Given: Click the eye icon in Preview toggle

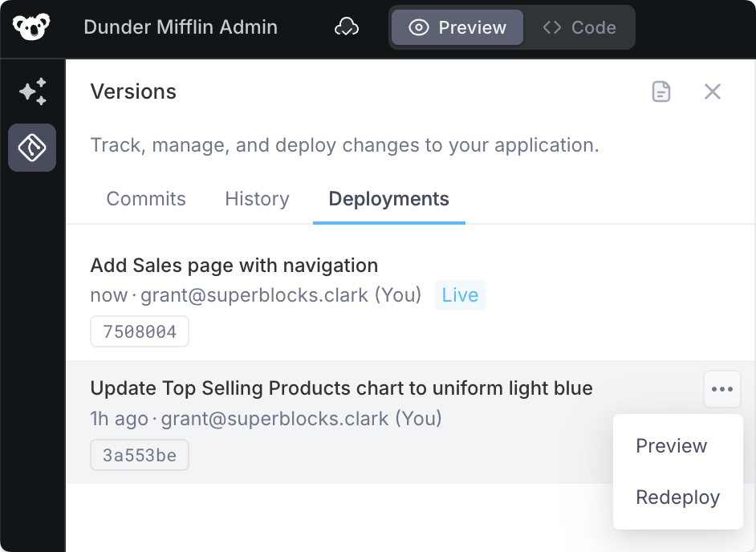Looking at the screenshot, I should click(418, 27).
